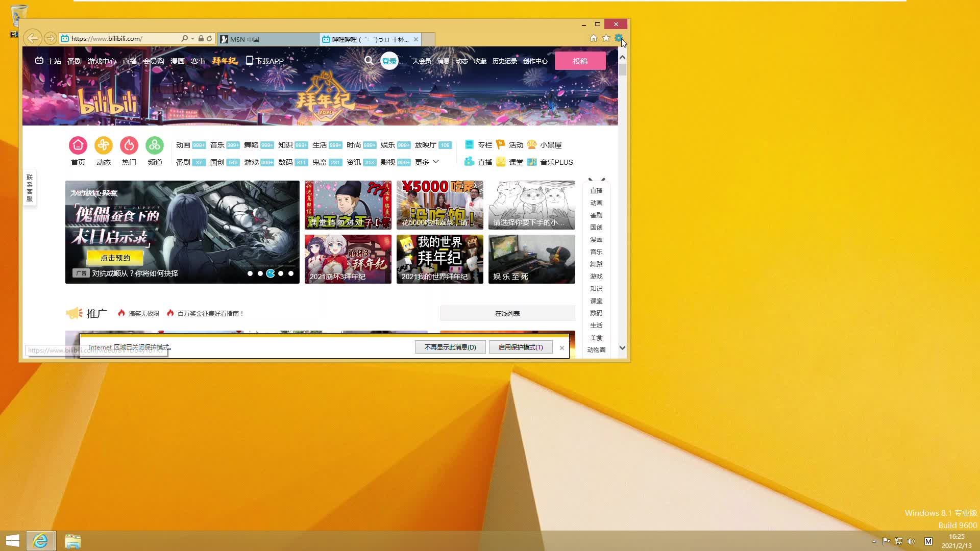980x551 pixels.
Task: Select the last carousel dot indicator
Action: point(291,273)
